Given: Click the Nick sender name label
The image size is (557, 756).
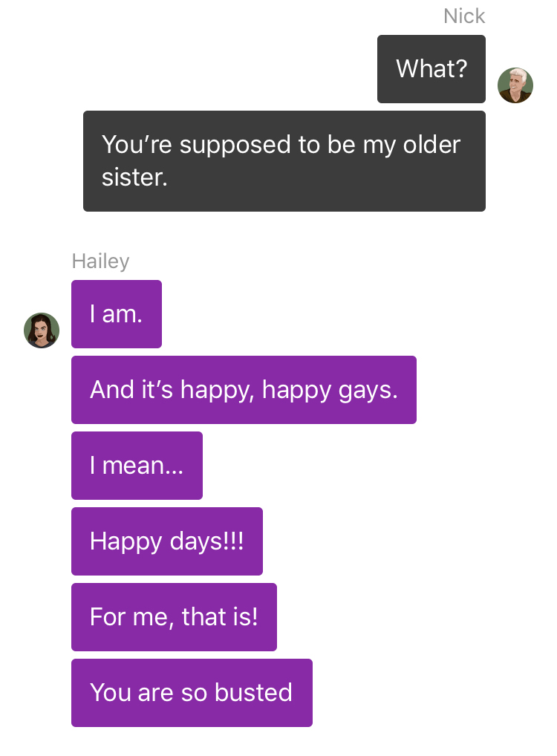Looking at the screenshot, I should 464,16.
